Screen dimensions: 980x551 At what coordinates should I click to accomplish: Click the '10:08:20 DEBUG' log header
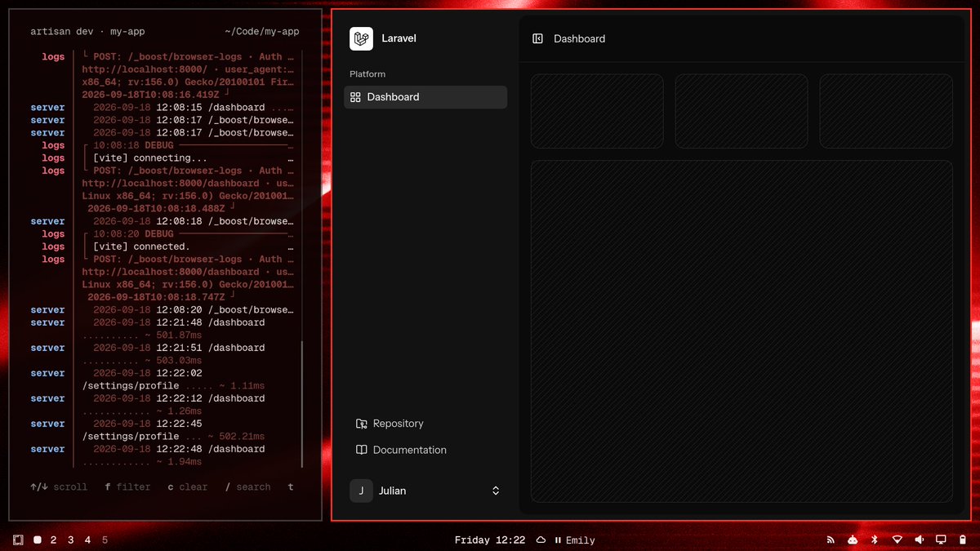[x=133, y=234]
